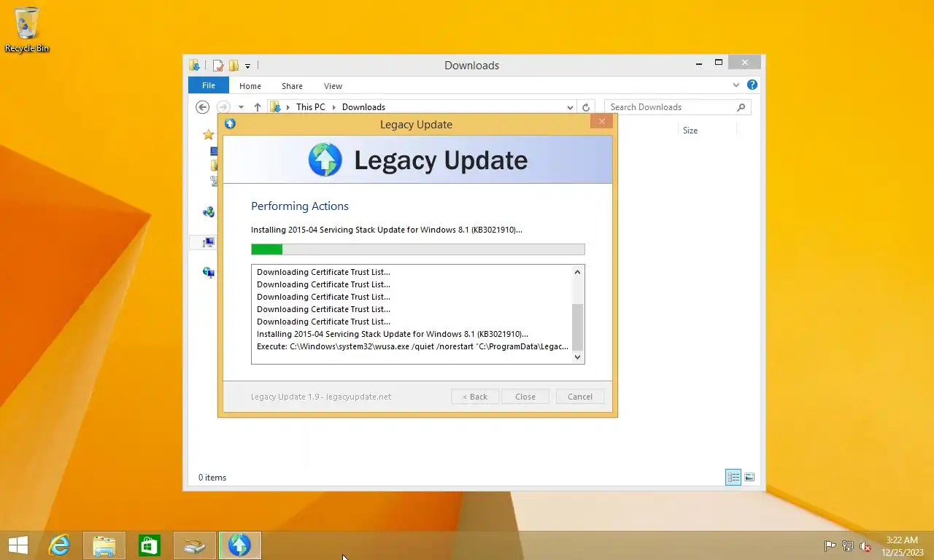Launch Internet Explorer from the taskbar
This screenshot has width=934, height=560.
click(x=59, y=545)
